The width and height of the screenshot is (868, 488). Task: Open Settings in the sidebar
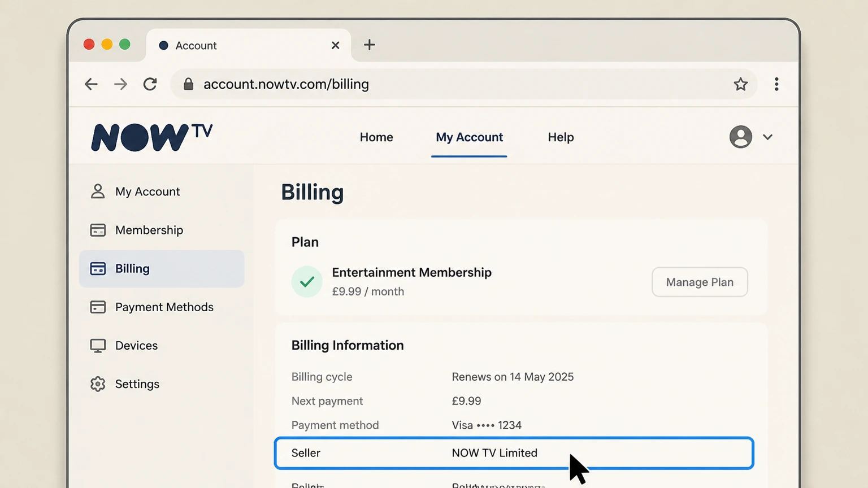(162, 384)
